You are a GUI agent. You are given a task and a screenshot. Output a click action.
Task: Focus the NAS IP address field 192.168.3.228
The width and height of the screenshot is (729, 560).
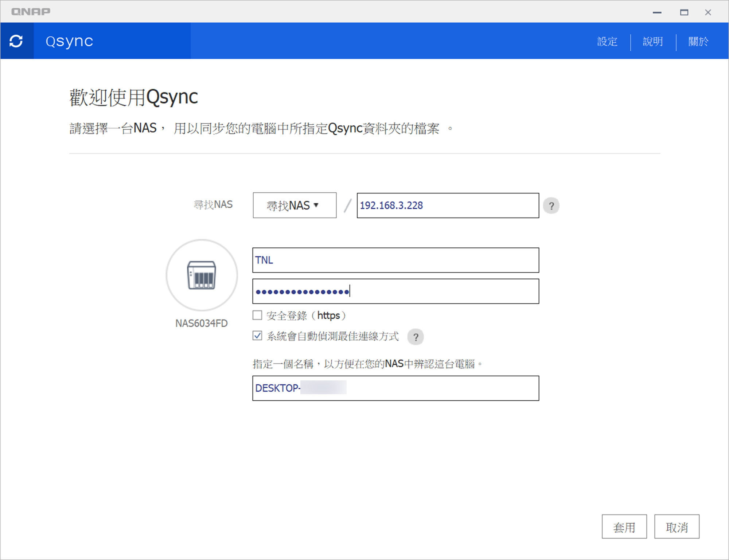(x=448, y=205)
